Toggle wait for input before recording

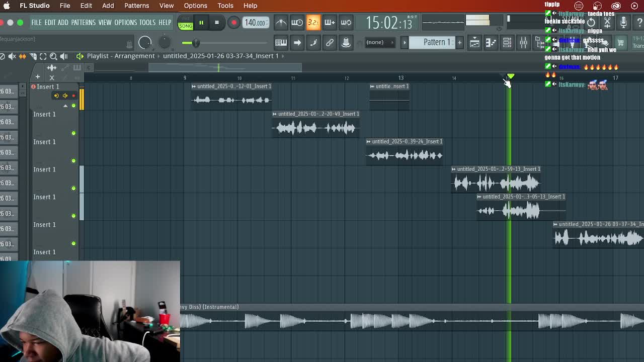pyautogui.click(x=297, y=23)
